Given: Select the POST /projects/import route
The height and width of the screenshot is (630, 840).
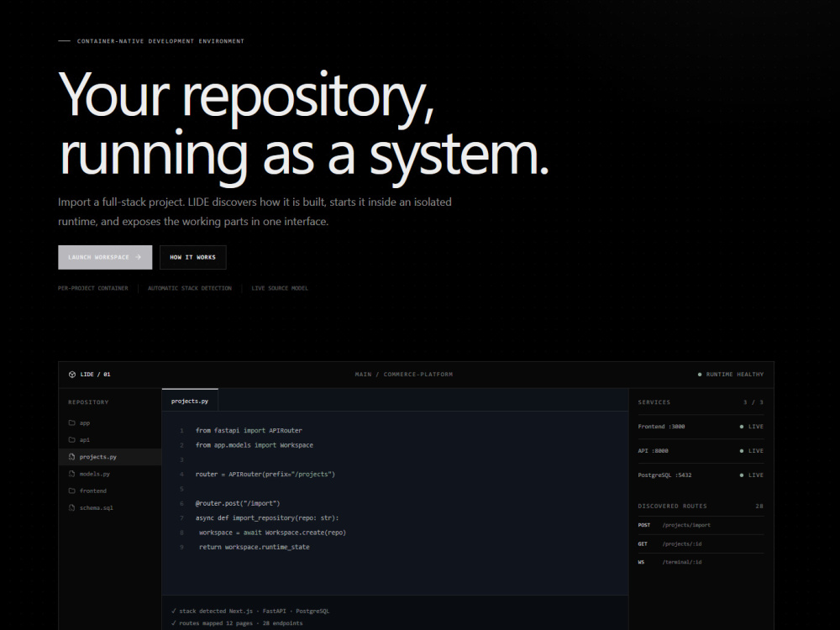Looking at the screenshot, I should [x=701, y=525].
